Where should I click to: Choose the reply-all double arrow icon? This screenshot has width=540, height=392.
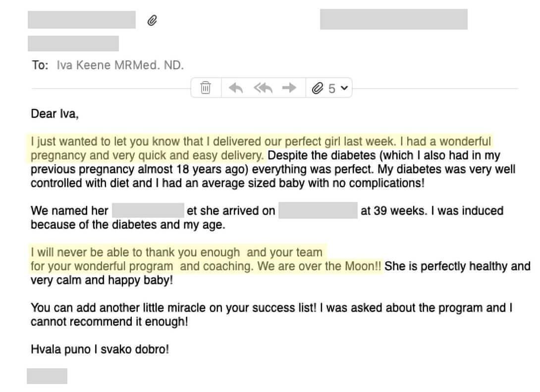(263, 88)
